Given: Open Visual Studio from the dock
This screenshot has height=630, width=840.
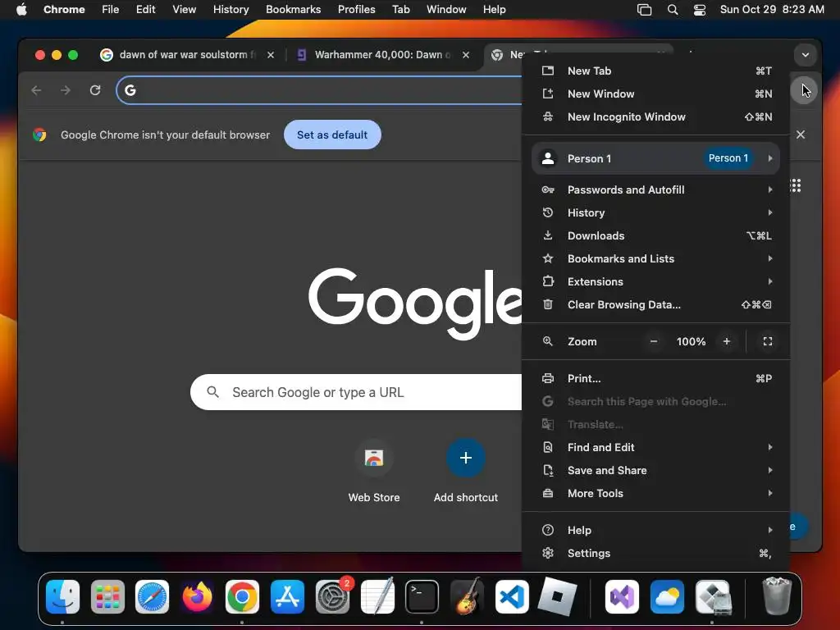Looking at the screenshot, I should click(622, 596).
